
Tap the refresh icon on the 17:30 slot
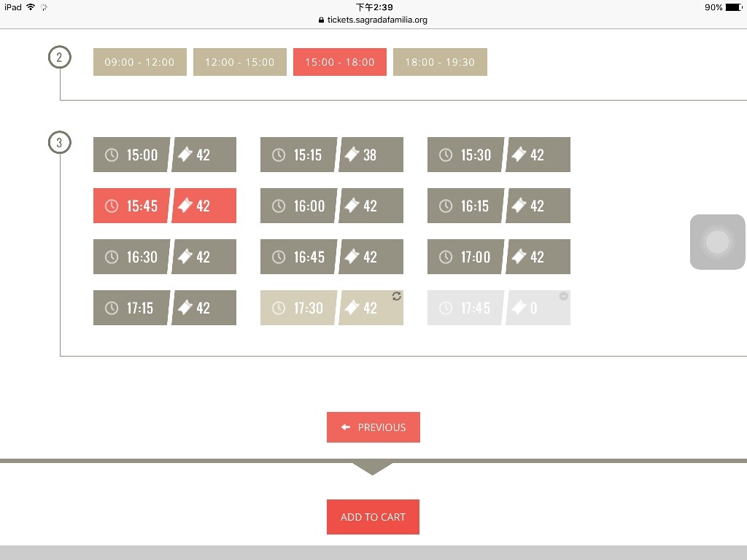pyautogui.click(x=397, y=296)
